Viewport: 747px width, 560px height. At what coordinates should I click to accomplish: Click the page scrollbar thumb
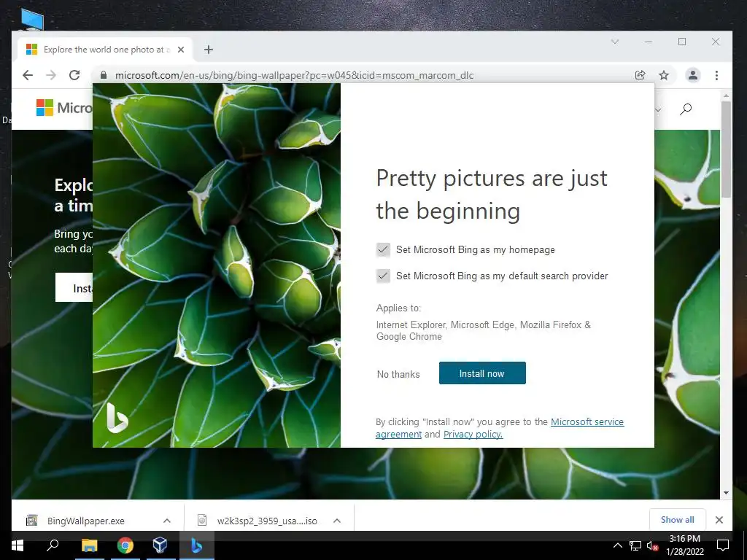pos(726,149)
